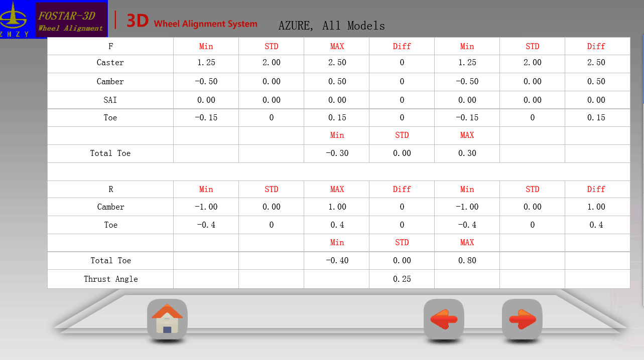Select the rear Total Toe min value -0.40
This screenshot has width=644, height=360.
pyautogui.click(x=337, y=260)
